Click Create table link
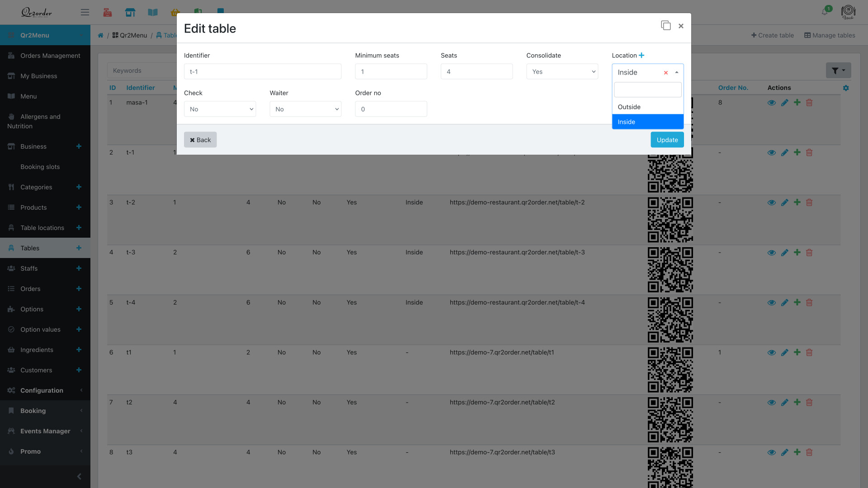 (772, 35)
